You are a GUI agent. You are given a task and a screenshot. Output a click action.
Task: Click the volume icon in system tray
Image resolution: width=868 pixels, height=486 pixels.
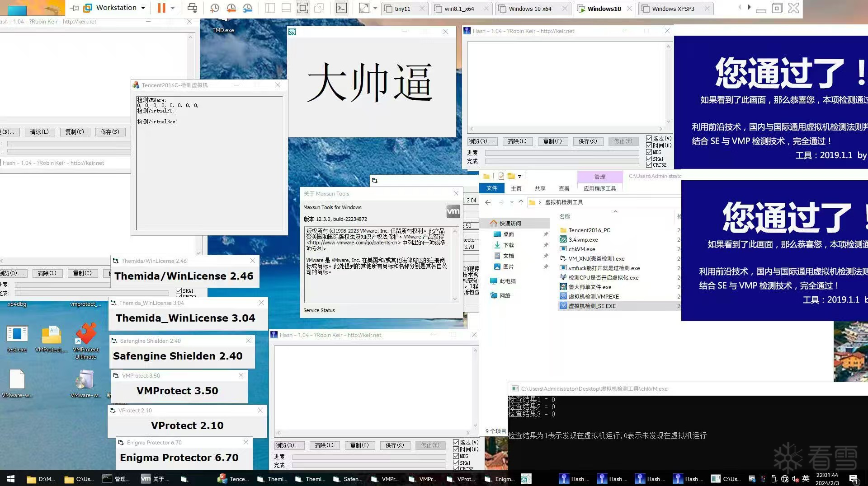pos(795,479)
